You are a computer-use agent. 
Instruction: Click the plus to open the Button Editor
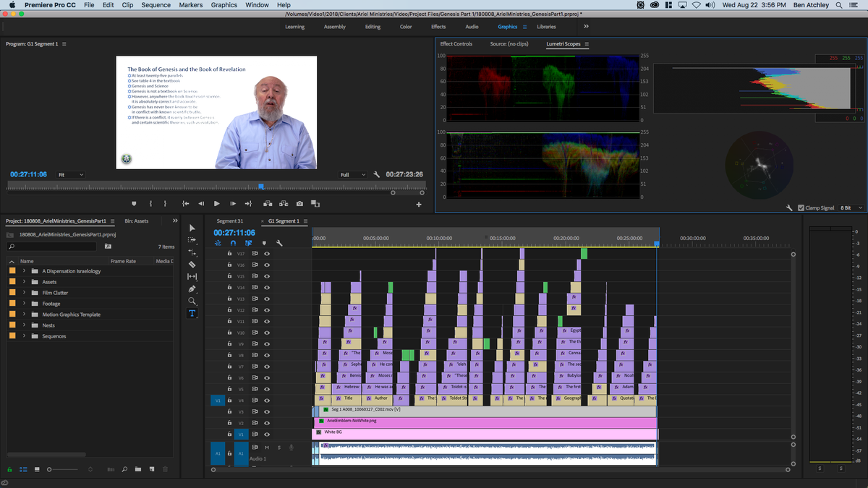[x=420, y=204]
